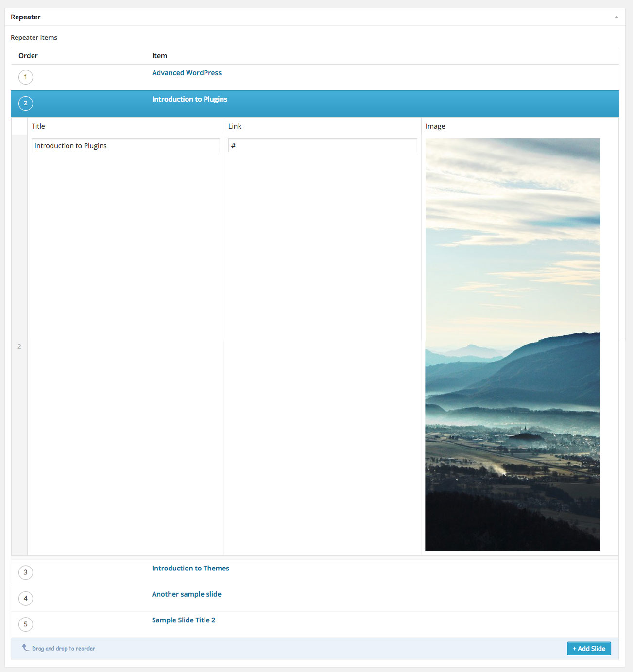Click the order number 2 circle icon

tap(25, 103)
